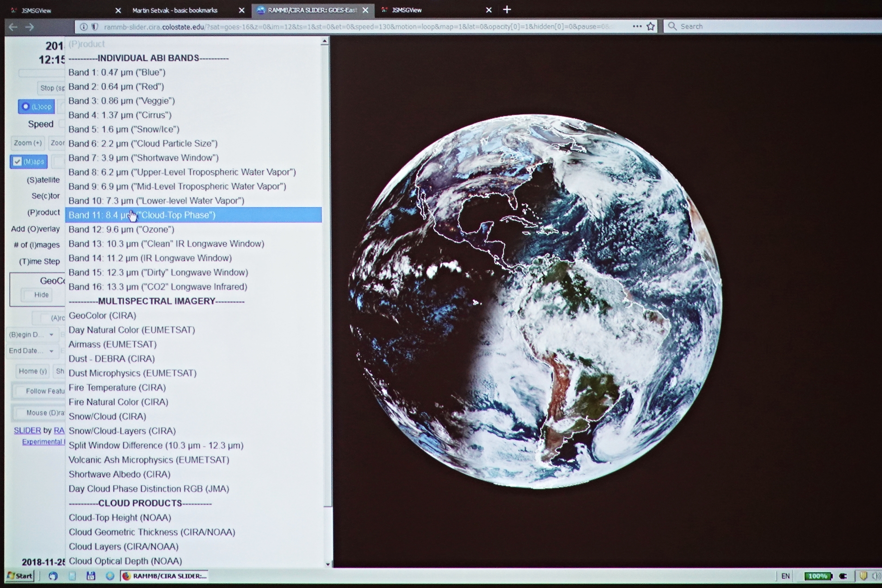The height and width of the screenshot is (588, 882).
Task: Toggle the (A)rchive checkbox
Action: [x=44, y=318]
